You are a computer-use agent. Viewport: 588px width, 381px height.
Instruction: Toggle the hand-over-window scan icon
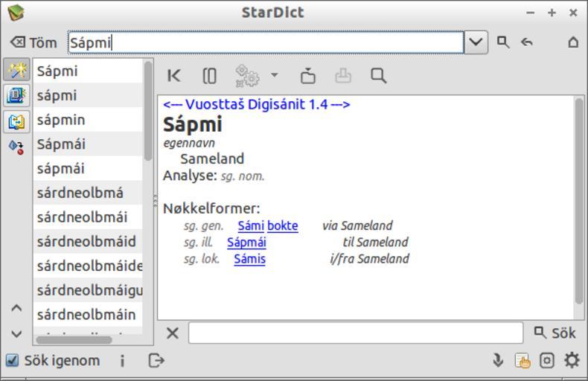[523, 361]
